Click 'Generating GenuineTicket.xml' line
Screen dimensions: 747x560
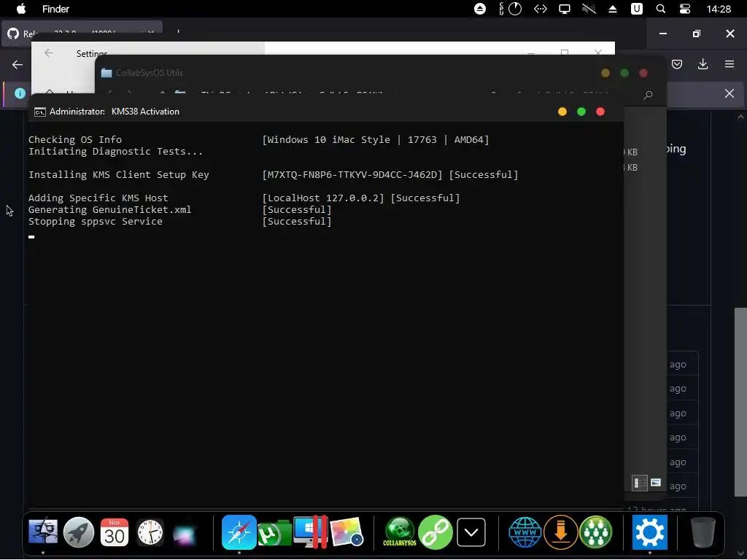(x=109, y=209)
